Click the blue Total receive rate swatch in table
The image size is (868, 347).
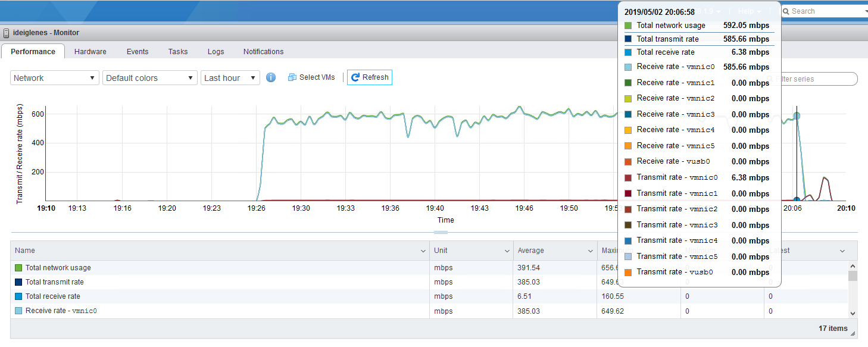click(x=18, y=296)
